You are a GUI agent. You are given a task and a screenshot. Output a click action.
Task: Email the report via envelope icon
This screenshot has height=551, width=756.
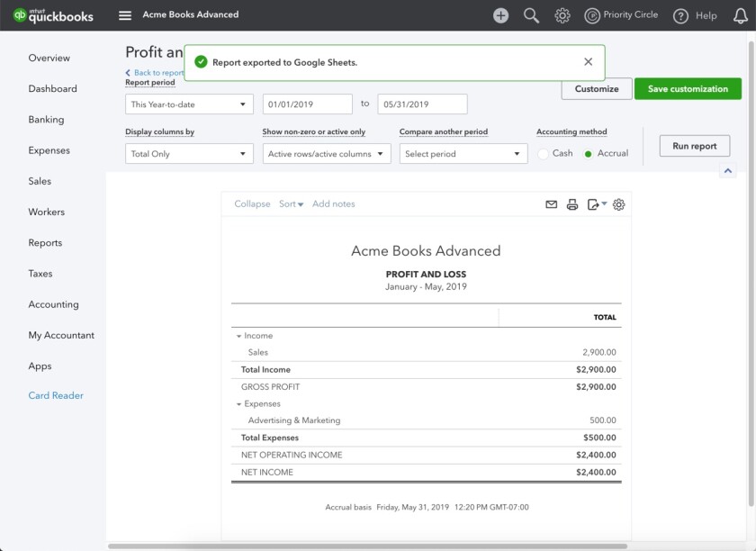(551, 204)
